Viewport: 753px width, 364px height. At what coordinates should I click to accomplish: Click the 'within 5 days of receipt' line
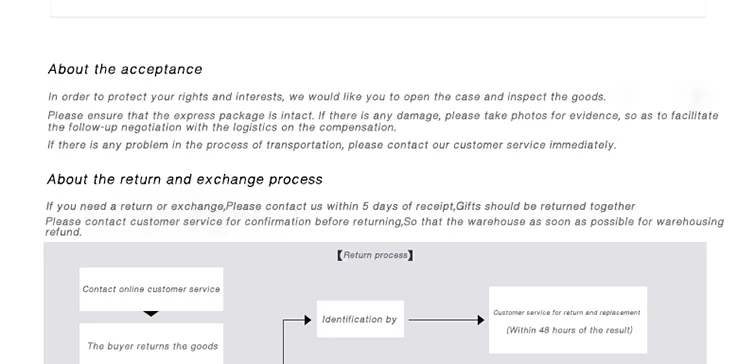click(340, 206)
